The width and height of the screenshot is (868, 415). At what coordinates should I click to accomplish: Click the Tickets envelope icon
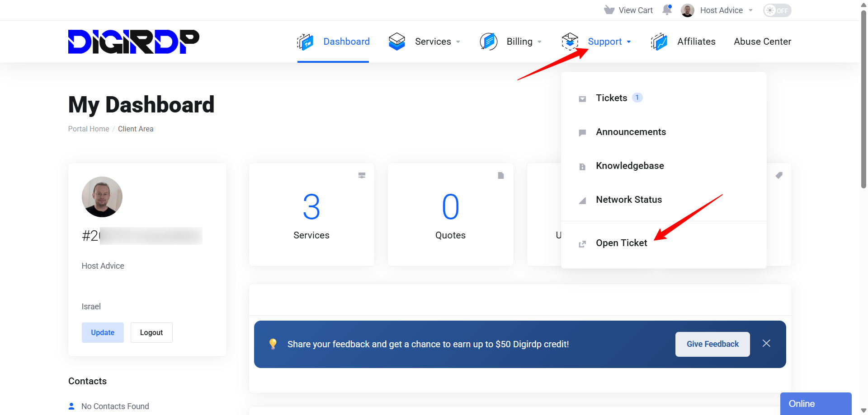tap(582, 99)
